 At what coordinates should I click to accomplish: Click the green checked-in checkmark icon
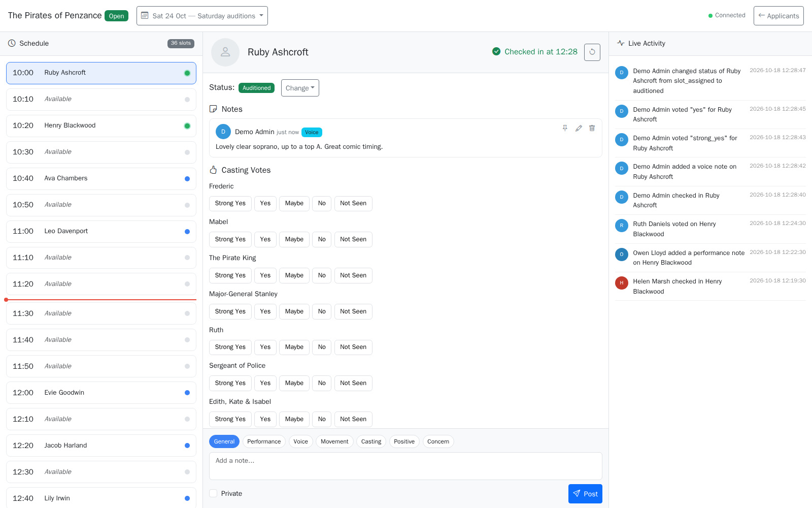coord(496,51)
